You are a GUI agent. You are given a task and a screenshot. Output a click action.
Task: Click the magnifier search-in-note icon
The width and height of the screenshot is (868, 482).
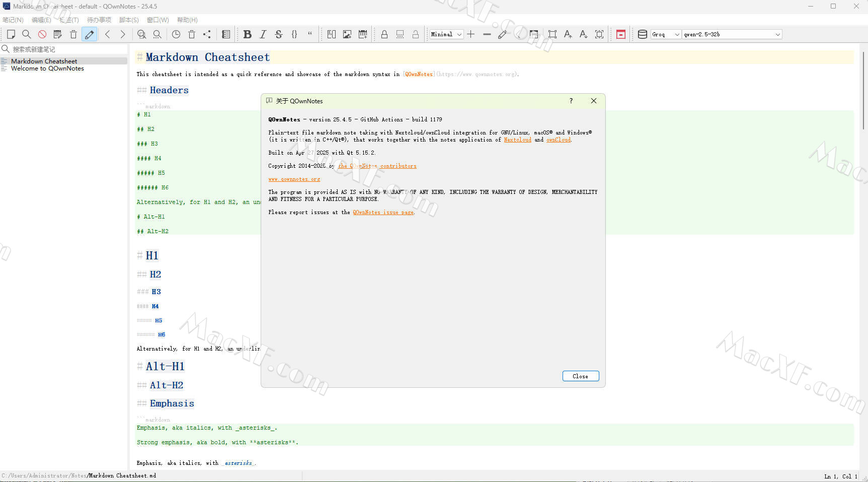(x=27, y=34)
